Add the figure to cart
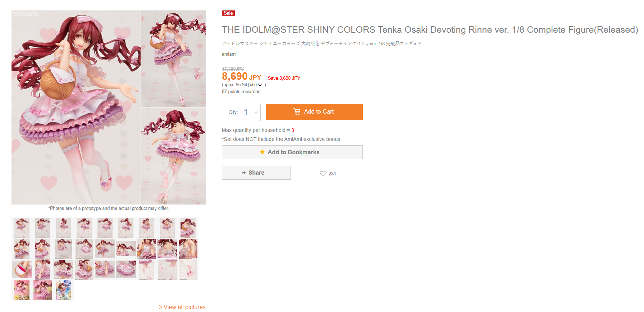 click(x=314, y=112)
